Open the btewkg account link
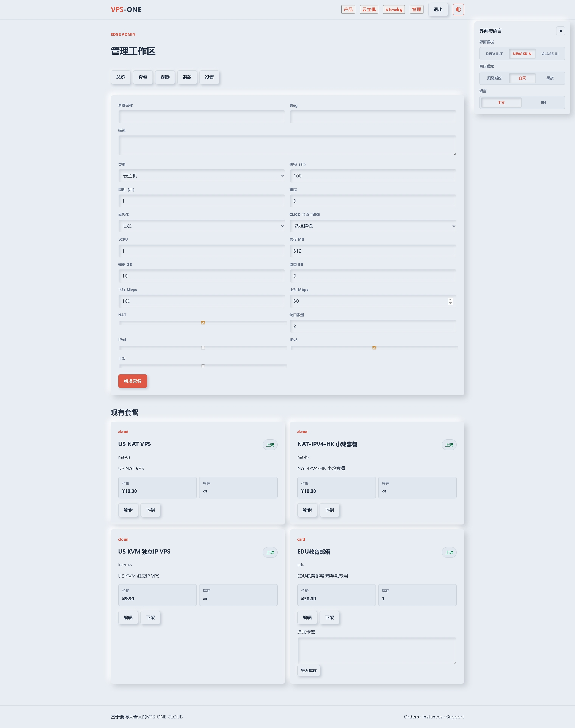This screenshot has width=575, height=728. (x=394, y=9)
